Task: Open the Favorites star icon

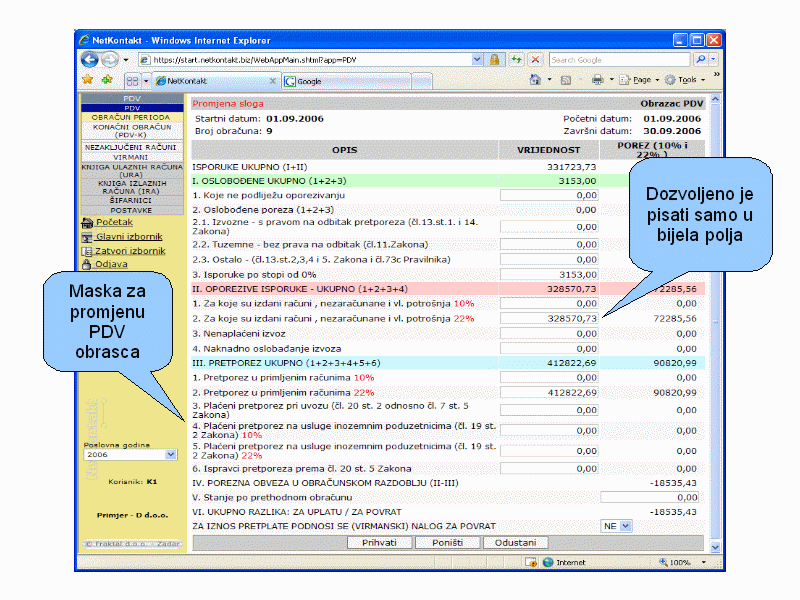Action: tap(87, 80)
